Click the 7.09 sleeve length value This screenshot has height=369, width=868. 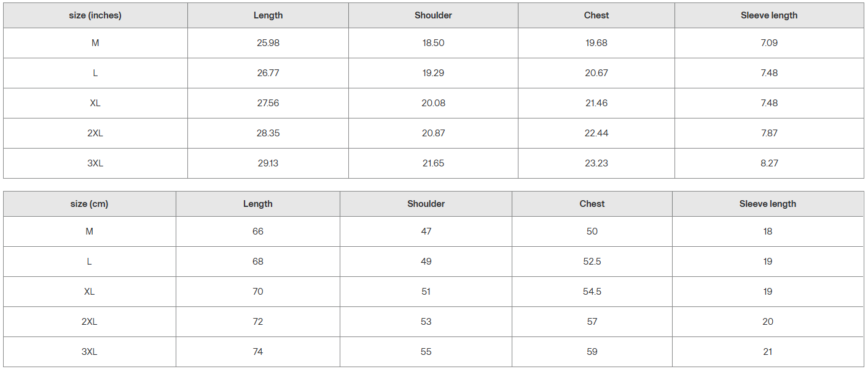(769, 43)
